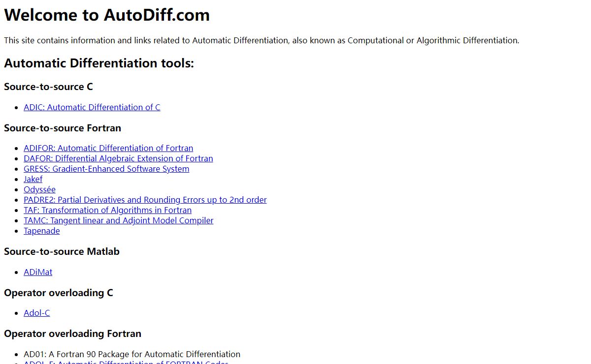Screen dimensions: 591x364
Task: Click the 'Operator overloading C' heading
Action: click(x=59, y=293)
